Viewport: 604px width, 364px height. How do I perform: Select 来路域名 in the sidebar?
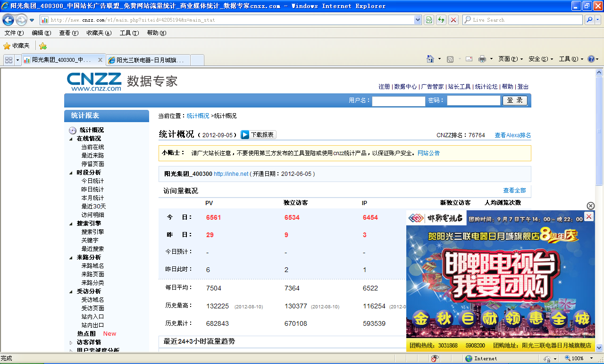(92, 266)
